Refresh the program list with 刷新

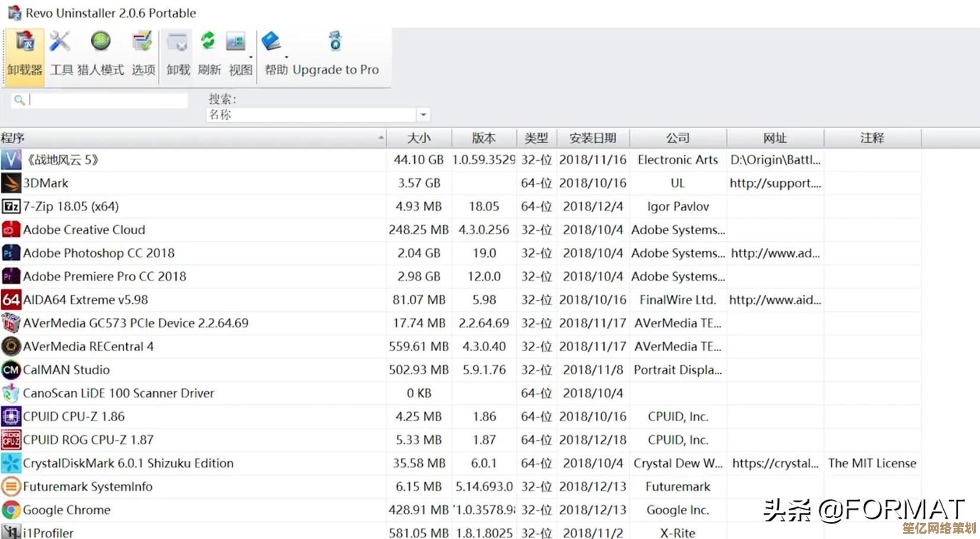point(209,53)
